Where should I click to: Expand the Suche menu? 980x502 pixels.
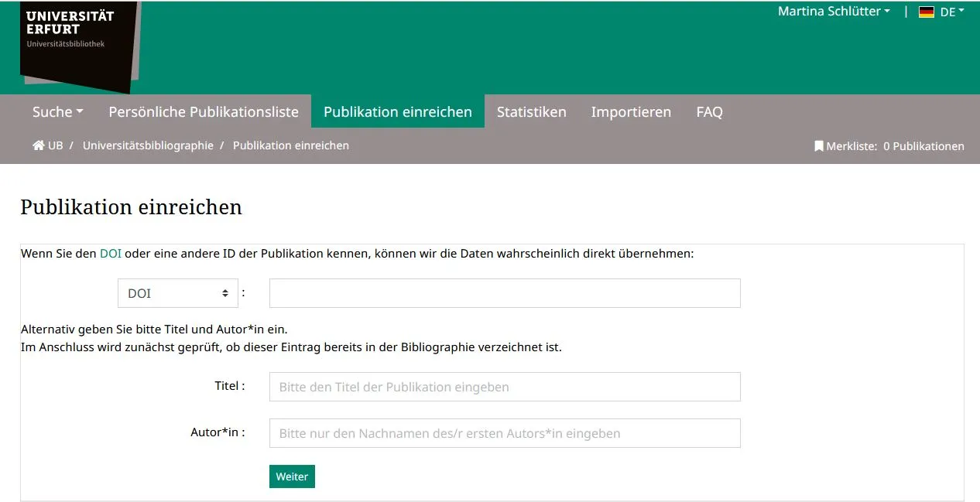(x=57, y=112)
